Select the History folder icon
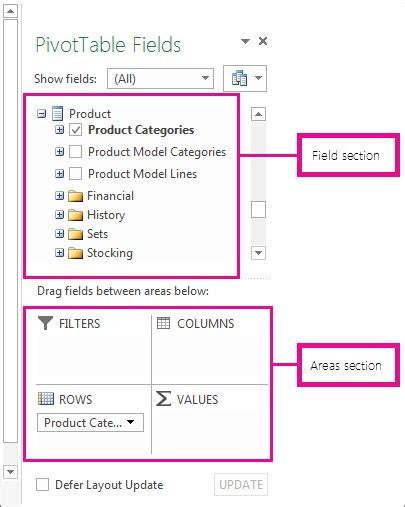The image size is (405, 507). click(75, 215)
